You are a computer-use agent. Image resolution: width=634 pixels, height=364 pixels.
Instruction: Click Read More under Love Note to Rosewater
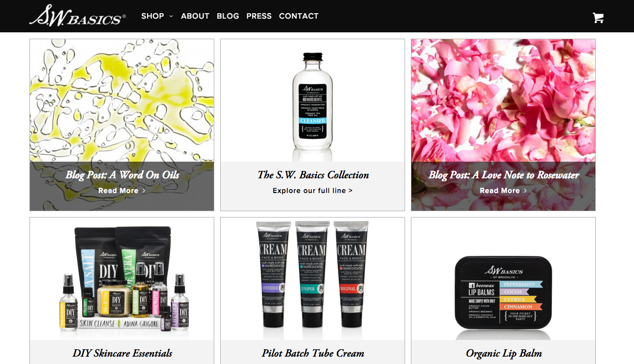504,191
